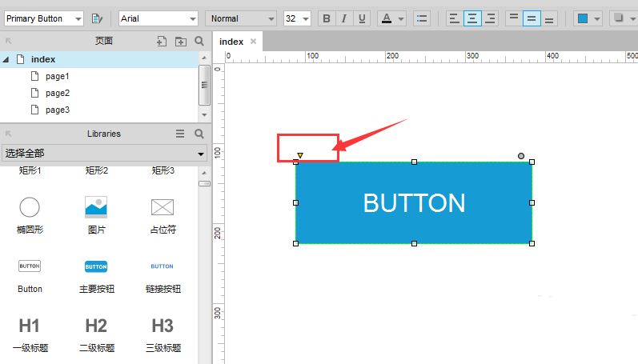Open the Arial font family dropdown

158,18
